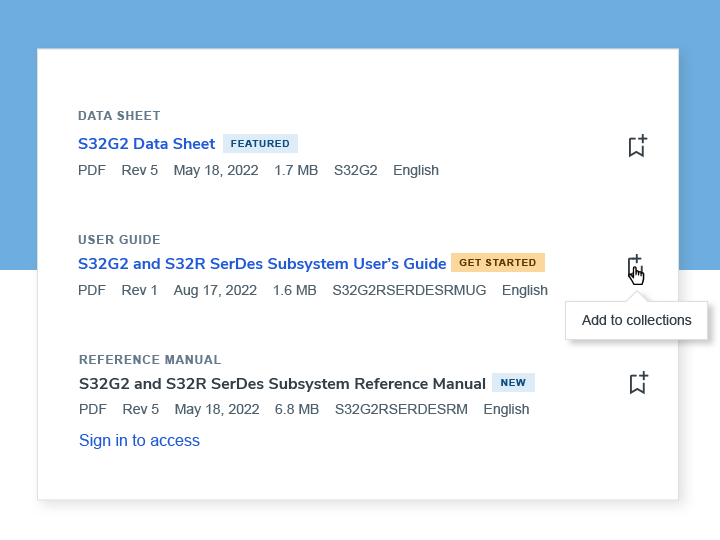Bookmark the SerDes Subsystem Reference Manual
This screenshot has width=720, height=540.
coord(637,383)
